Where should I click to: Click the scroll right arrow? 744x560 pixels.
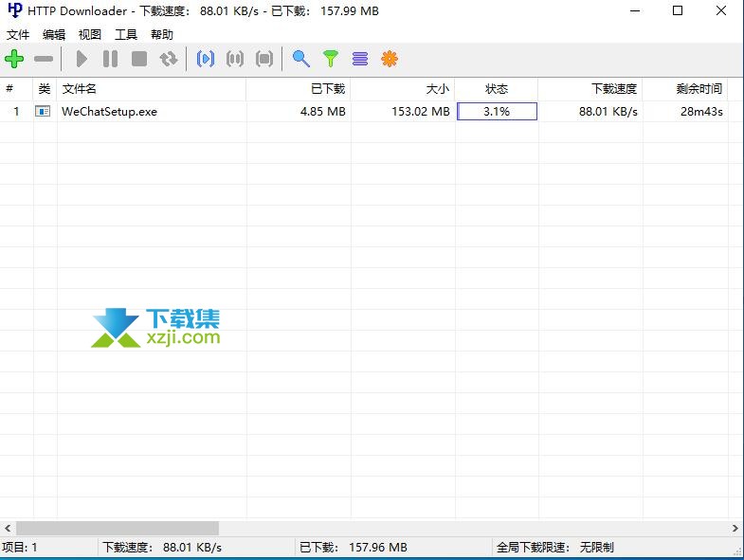tap(735, 528)
